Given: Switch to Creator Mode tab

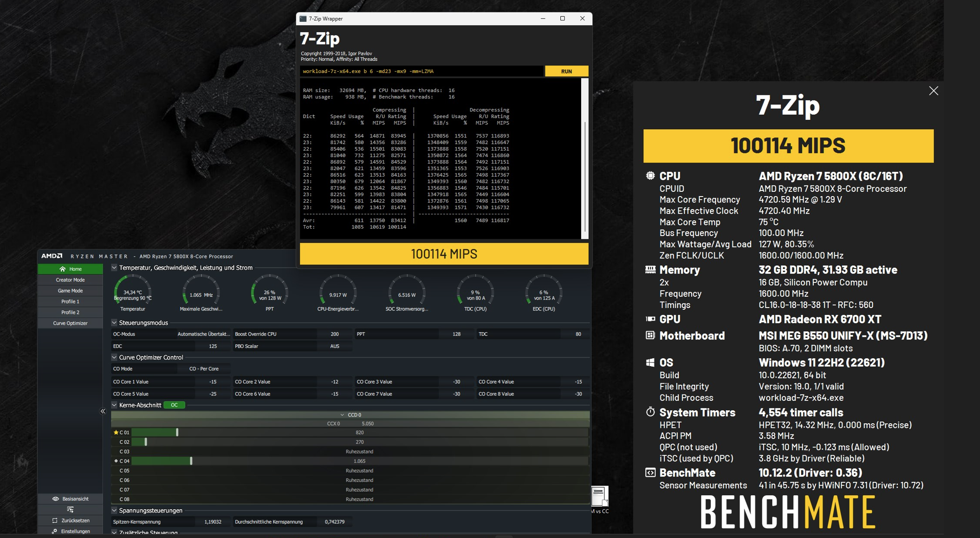Looking at the screenshot, I should (x=70, y=280).
